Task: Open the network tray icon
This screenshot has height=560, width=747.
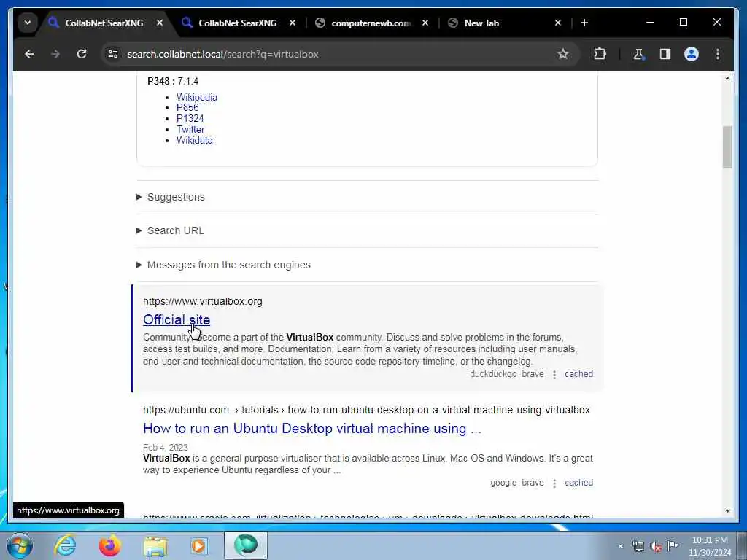Action: [x=638, y=547]
